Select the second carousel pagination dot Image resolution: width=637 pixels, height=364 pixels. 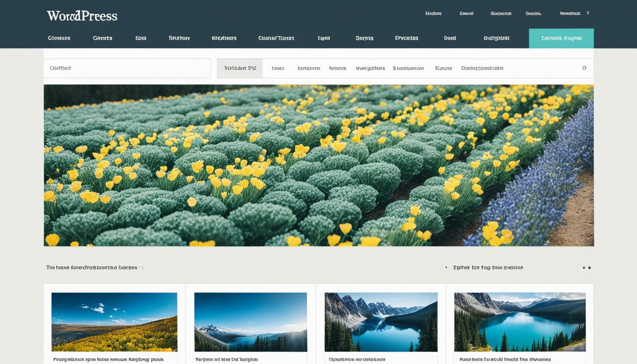click(589, 267)
